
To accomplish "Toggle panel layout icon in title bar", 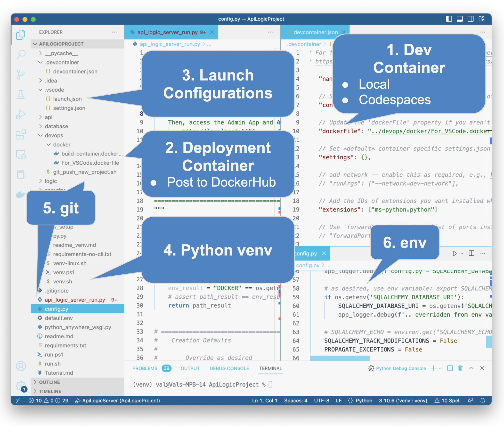I will click(460, 19).
